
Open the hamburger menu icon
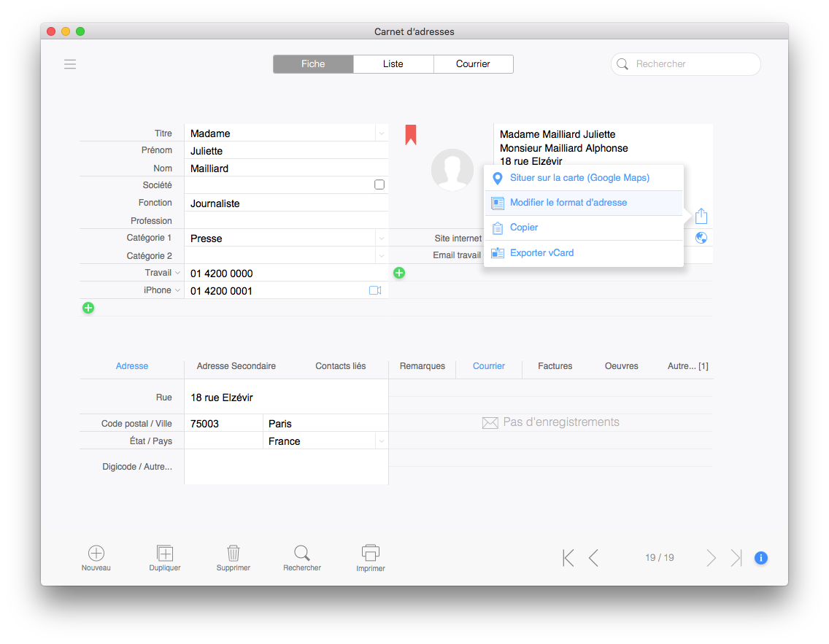pos(70,64)
